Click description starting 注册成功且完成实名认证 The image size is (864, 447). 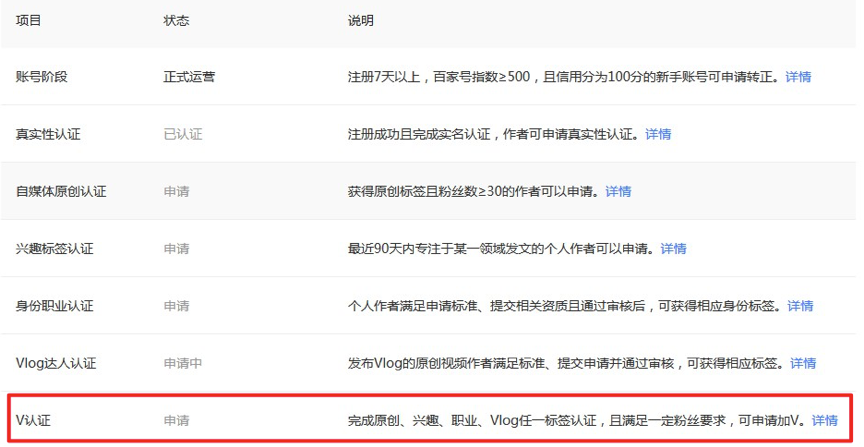coord(495,134)
